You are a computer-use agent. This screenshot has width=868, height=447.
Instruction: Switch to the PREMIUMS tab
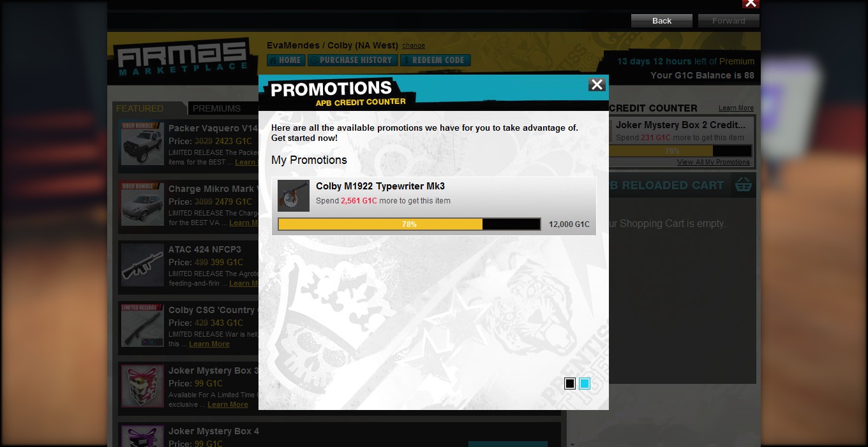click(x=217, y=108)
